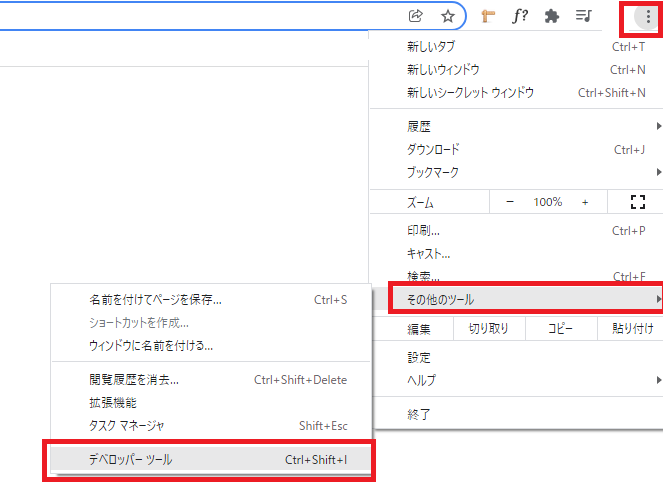Screen dimensions: 663x494
Task: Increase zoom with the plus button
Action: point(585,202)
